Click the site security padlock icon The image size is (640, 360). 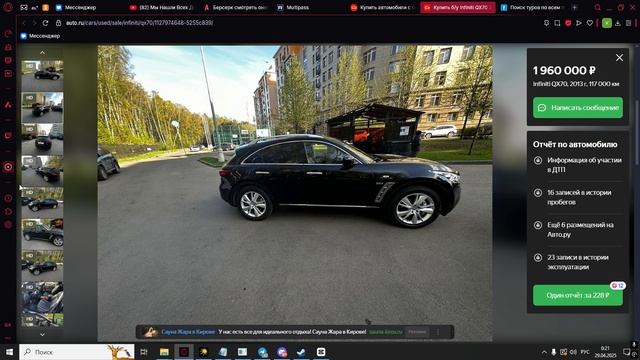(58, 23)
